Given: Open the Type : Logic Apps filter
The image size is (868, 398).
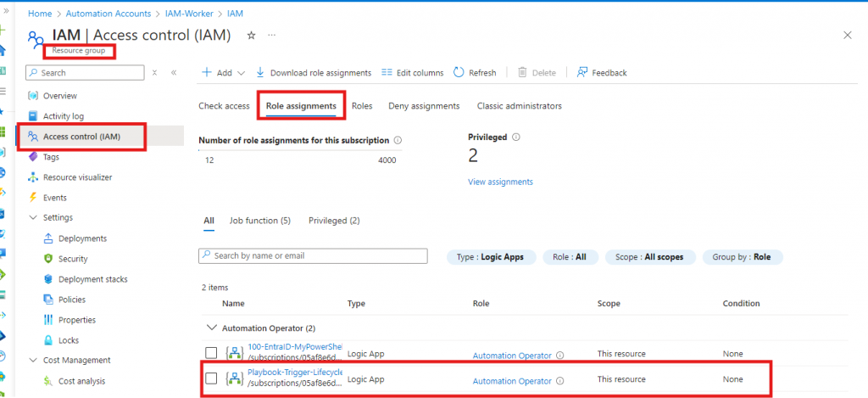Looking at the screenshot, I should click(x=491, y=256).
